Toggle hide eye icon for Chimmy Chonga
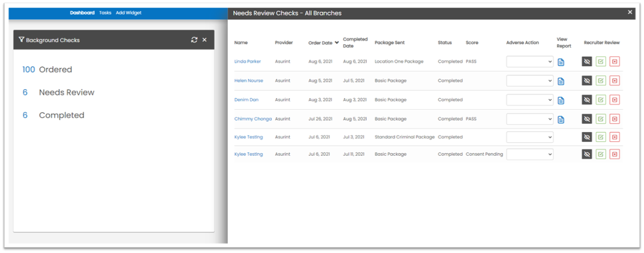Image resolution: width=644 pixels, height=253 pixels. tap(587, 119)
